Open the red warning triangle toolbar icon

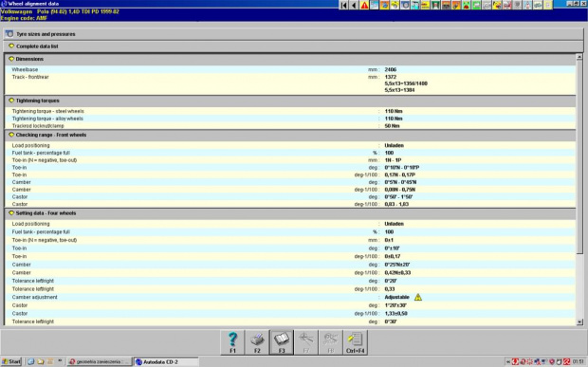pos(364,5)
